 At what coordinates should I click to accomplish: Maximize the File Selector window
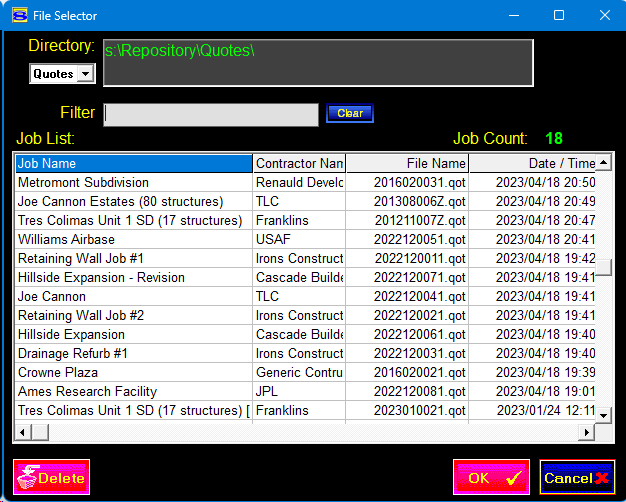click(x=559, y=16)
